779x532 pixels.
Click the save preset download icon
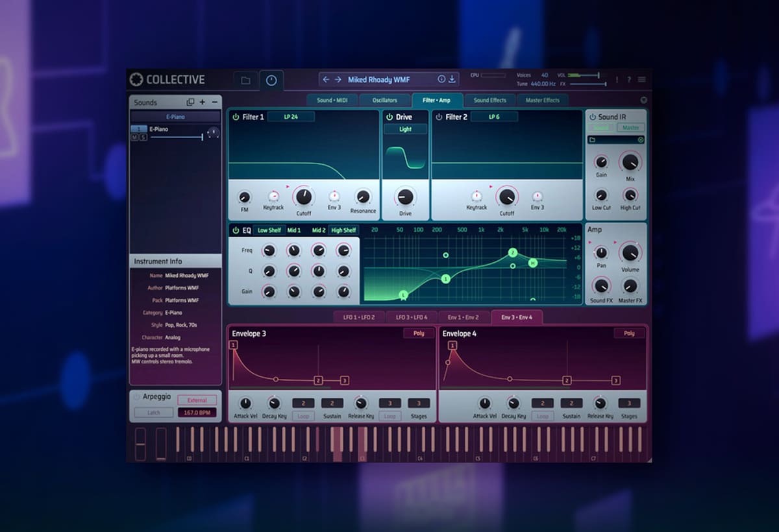click(x=452, y=79)
